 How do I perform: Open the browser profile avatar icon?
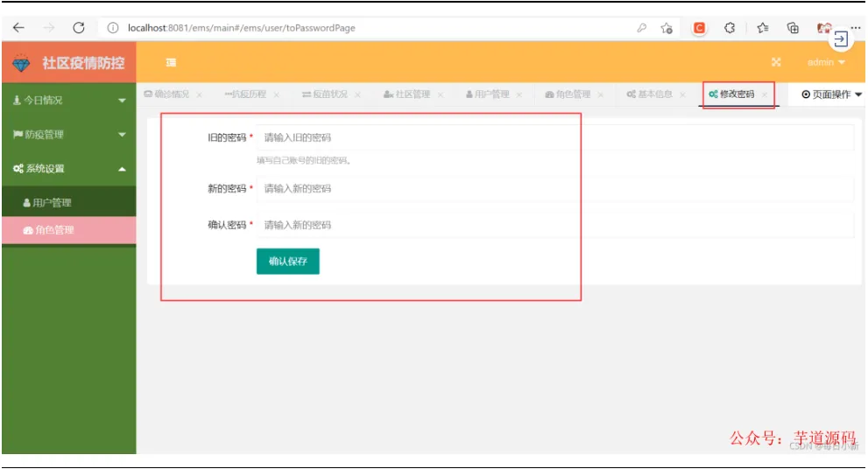pyautogui.click(x=823, y=28)
